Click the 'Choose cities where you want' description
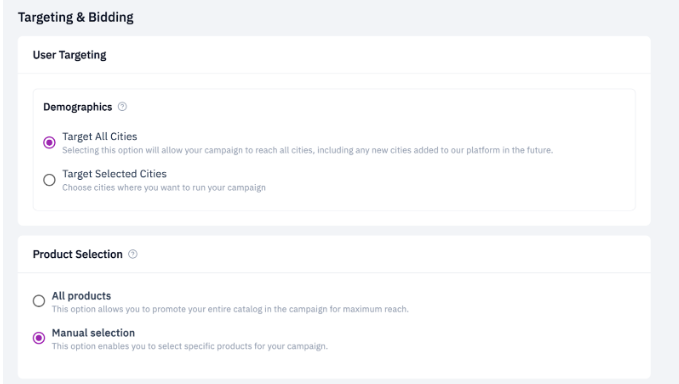Screen dimensions: 679x384 [x=116, y=187]
